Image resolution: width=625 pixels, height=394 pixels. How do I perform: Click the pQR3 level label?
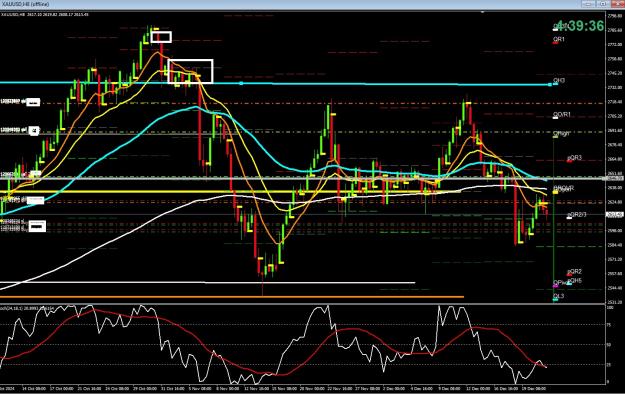(x=574, y=158)
